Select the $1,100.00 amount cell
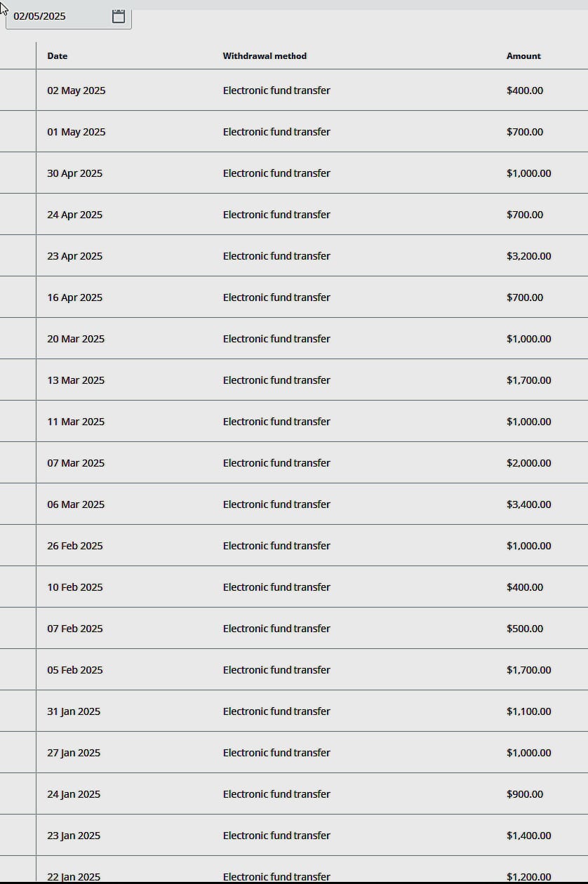The image size is (588, 884). [x=528, y=711]
